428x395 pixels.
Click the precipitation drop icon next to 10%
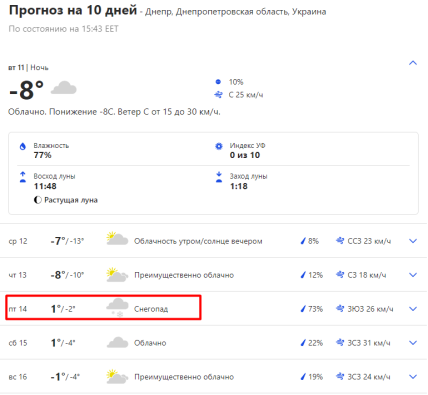click(x=218, y=82)
